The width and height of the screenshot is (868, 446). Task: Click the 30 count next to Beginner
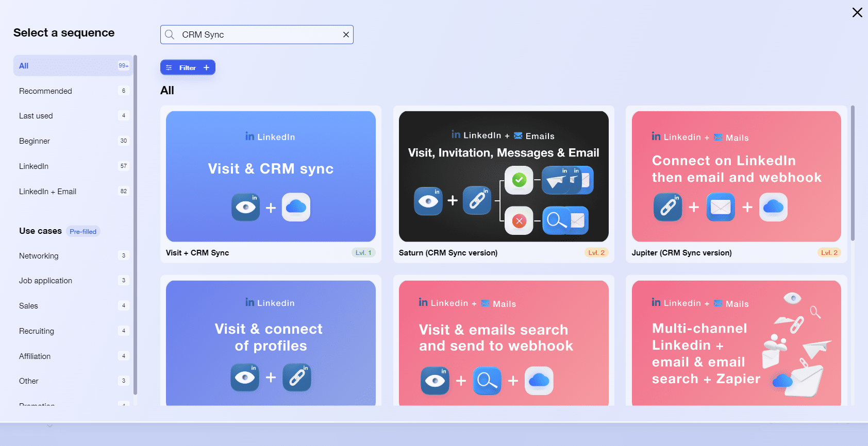click(124, 141)
